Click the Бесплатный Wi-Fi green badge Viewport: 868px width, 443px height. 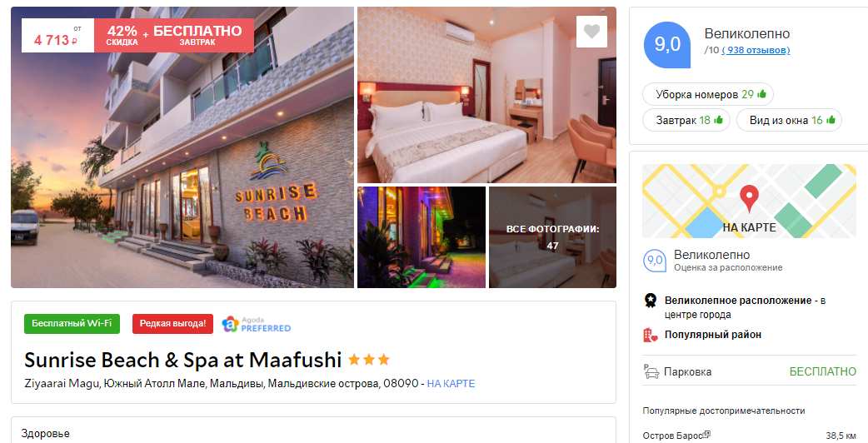[72, 324]
